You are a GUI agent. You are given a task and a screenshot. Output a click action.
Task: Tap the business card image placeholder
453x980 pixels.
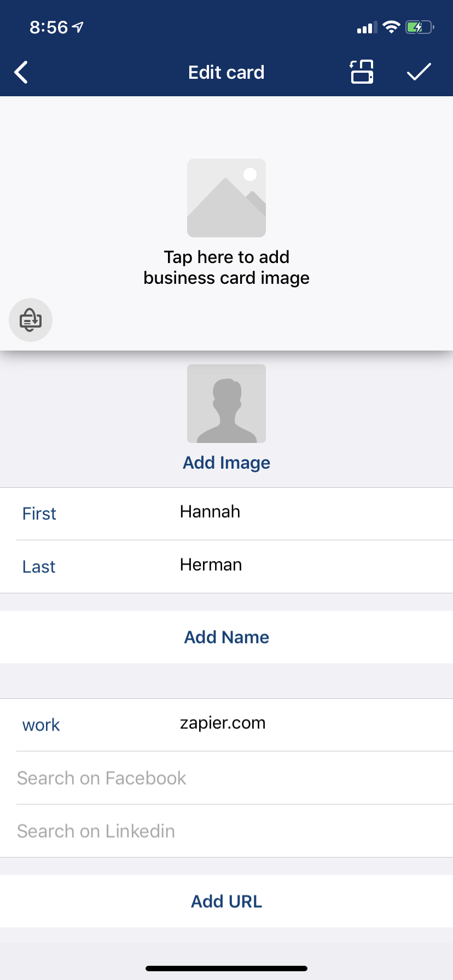pos(226,198)
